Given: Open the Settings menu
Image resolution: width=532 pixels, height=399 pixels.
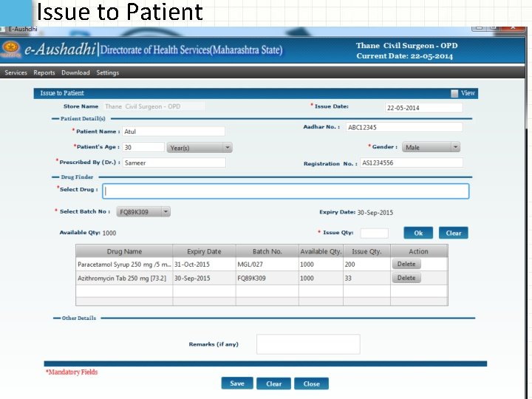Looking at the screenshot, I should (x=108, y=72).
